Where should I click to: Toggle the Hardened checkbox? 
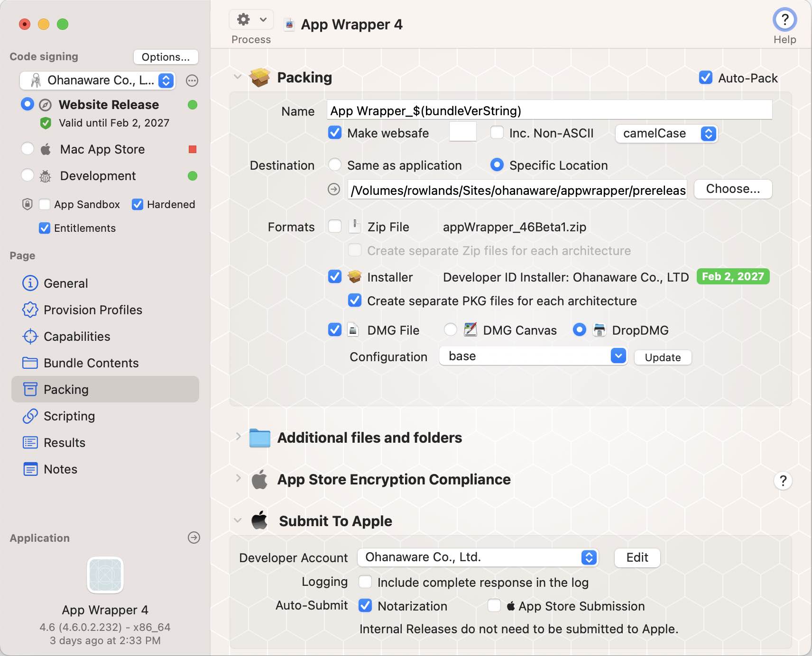coord(138,204)
